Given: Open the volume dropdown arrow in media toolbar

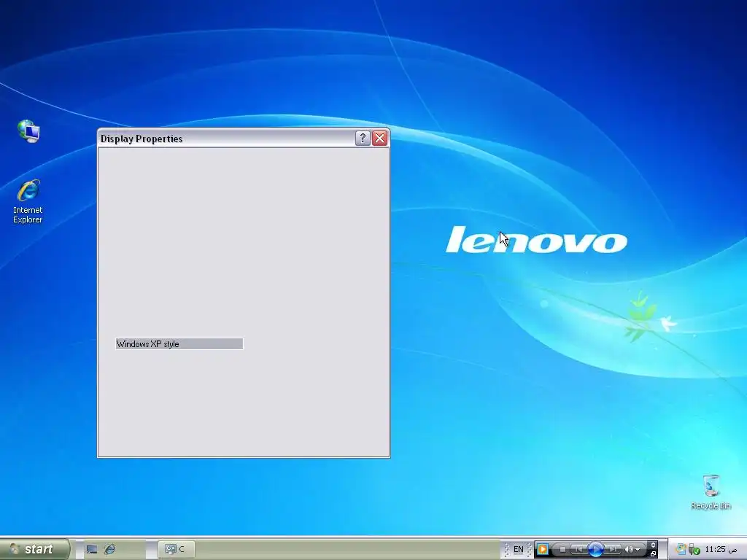Looking at the screenshot, I should pyautogui.click(x=638, y=550).
